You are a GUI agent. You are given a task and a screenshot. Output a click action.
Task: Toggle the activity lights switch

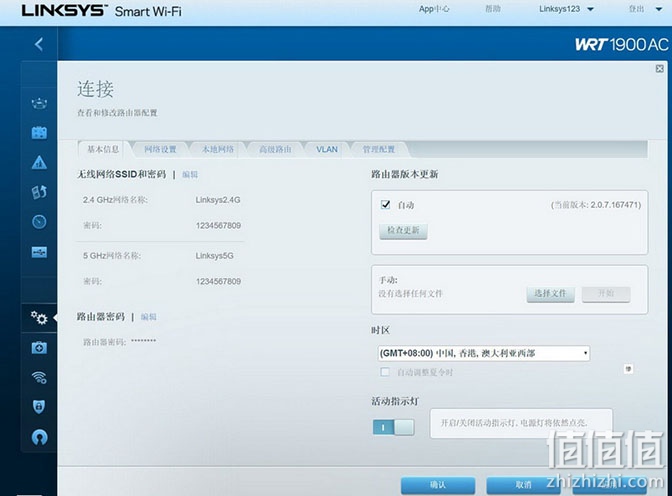pyautogui.click(x=393, y=427)
